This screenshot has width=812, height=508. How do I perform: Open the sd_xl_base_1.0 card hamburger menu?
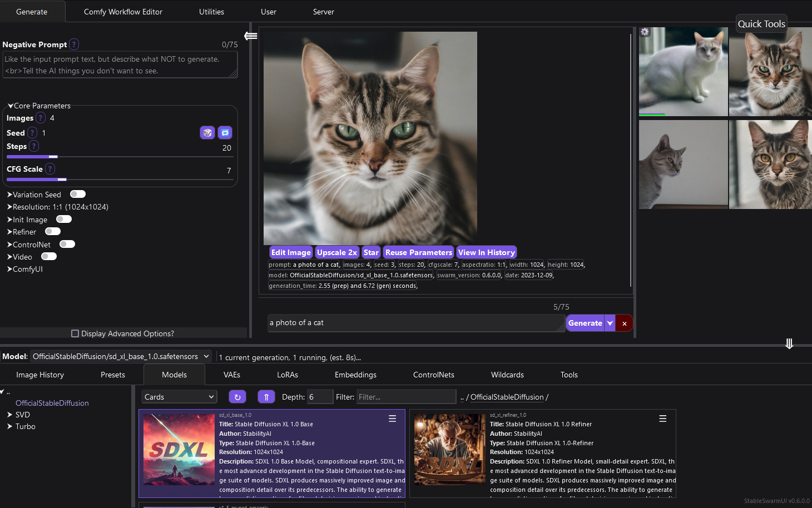[x=392, y=419]
